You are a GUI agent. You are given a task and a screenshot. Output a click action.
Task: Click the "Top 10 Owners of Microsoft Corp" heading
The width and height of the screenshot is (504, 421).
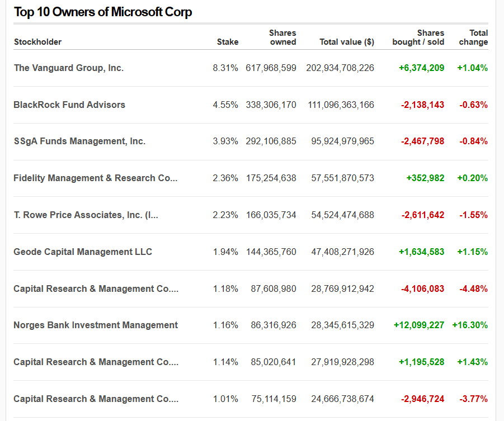coord(103,12)
